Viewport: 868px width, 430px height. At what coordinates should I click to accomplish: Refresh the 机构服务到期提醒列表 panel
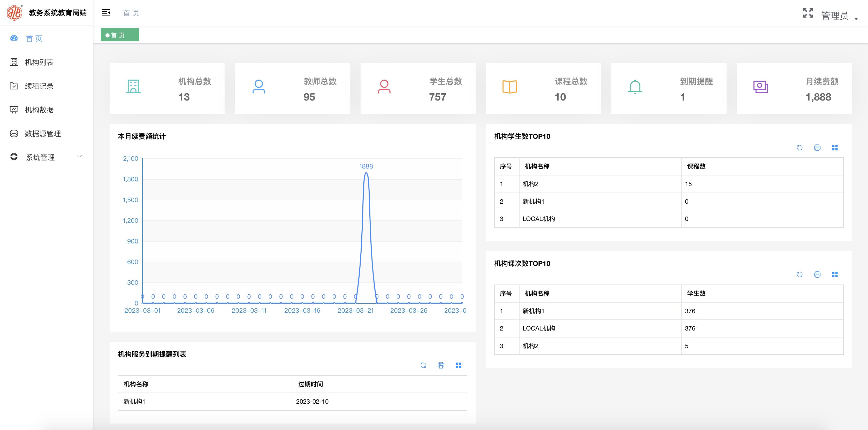(x=423, y=365)
